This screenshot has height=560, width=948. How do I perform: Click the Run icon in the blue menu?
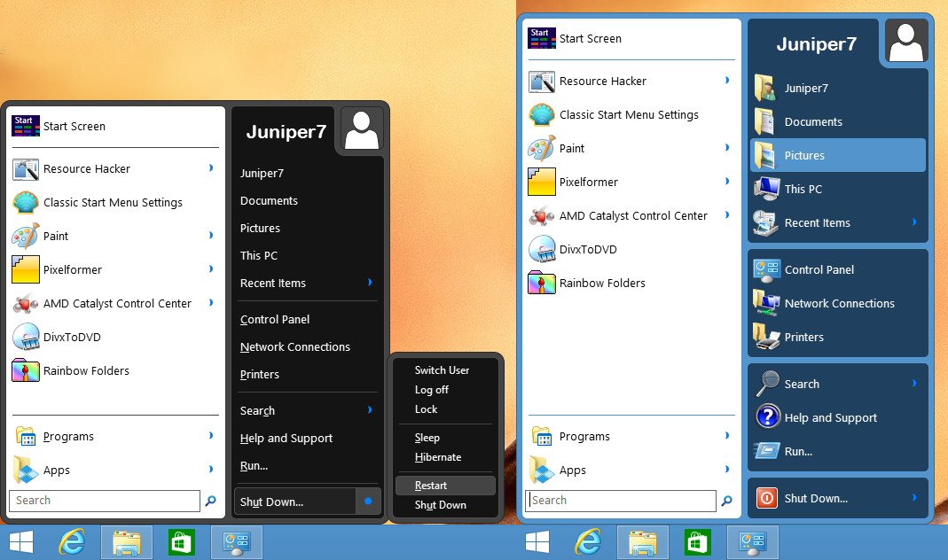(x=766, y=451)
